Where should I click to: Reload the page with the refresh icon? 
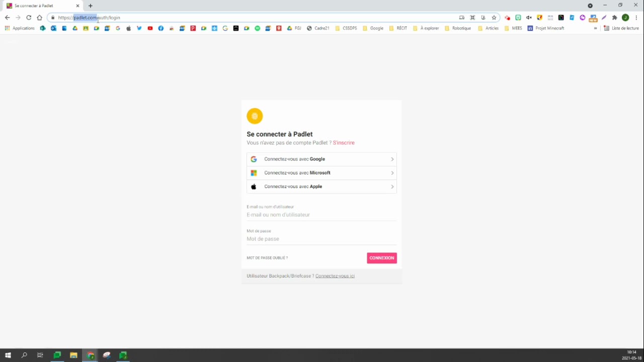point(29,18)
